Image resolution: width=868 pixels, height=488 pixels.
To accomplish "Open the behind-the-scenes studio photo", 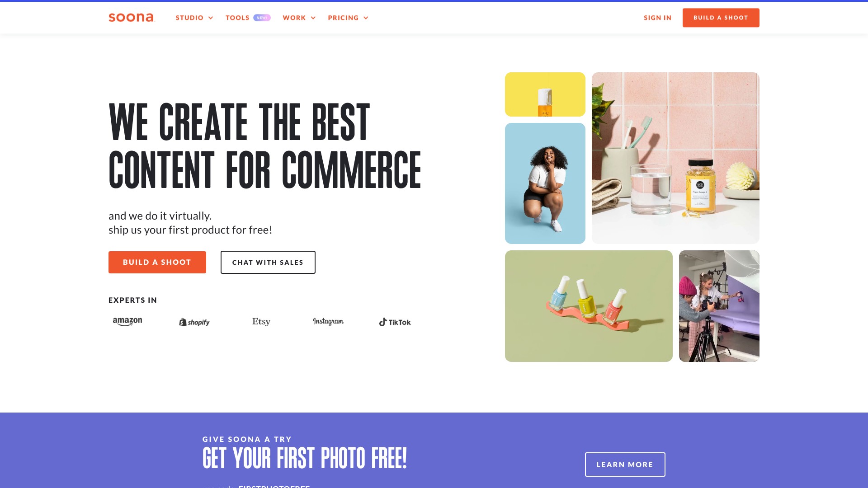I will click(x=719, y=306).
